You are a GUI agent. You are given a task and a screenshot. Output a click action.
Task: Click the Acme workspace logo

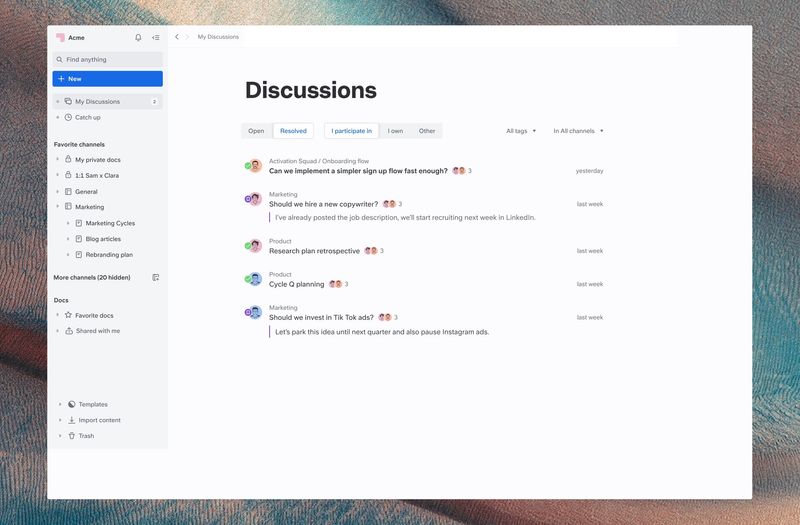(x=60, y=37)
